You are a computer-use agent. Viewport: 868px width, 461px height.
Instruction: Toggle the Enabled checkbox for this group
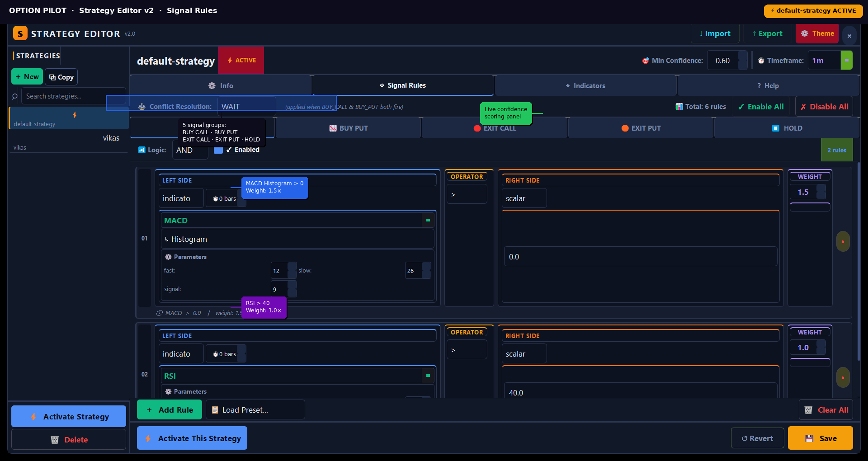pos(218,150)
